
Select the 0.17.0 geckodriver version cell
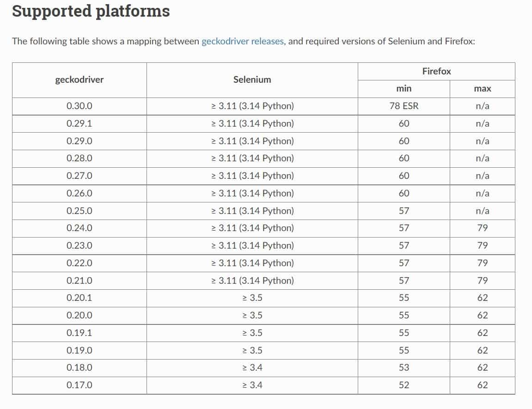click(x=79, y=385)
